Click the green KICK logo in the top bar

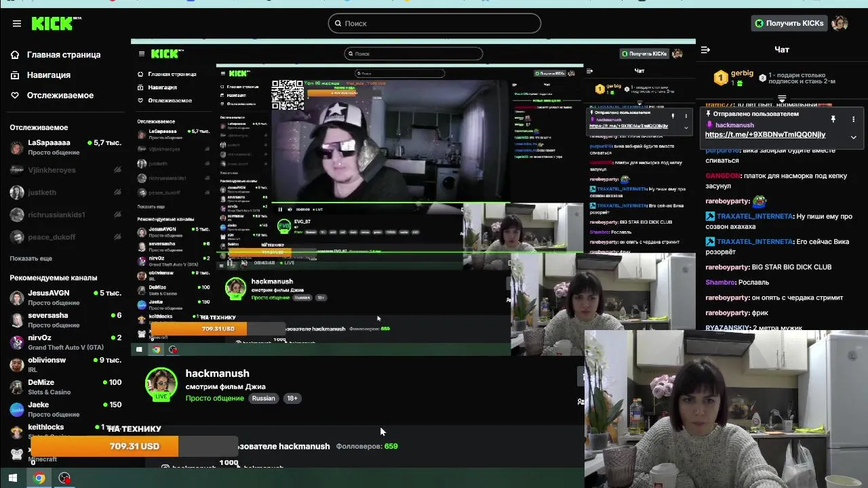(56, 23)
